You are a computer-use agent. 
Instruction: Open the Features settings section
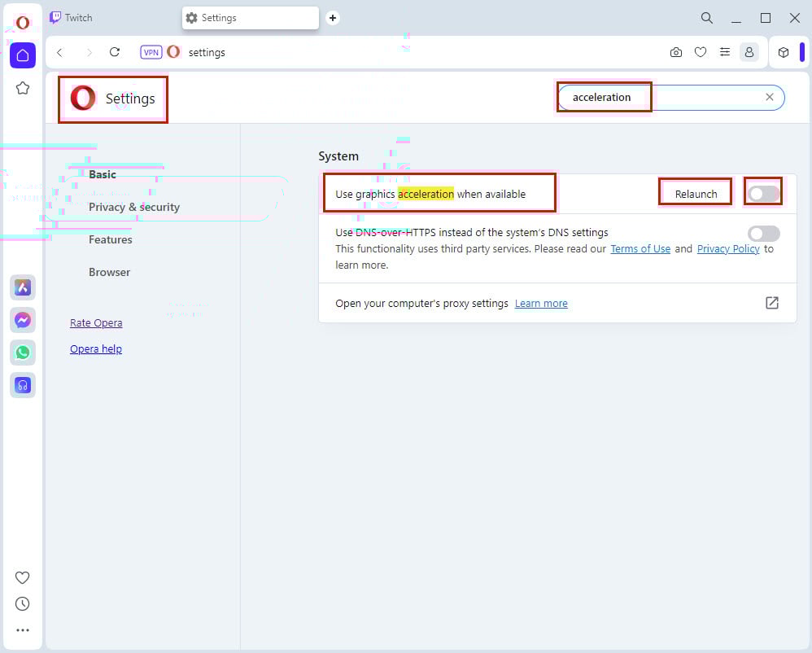point(111,239)
